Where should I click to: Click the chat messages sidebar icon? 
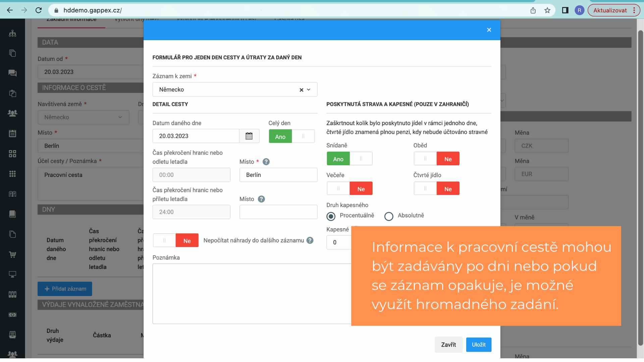[12, 73]
